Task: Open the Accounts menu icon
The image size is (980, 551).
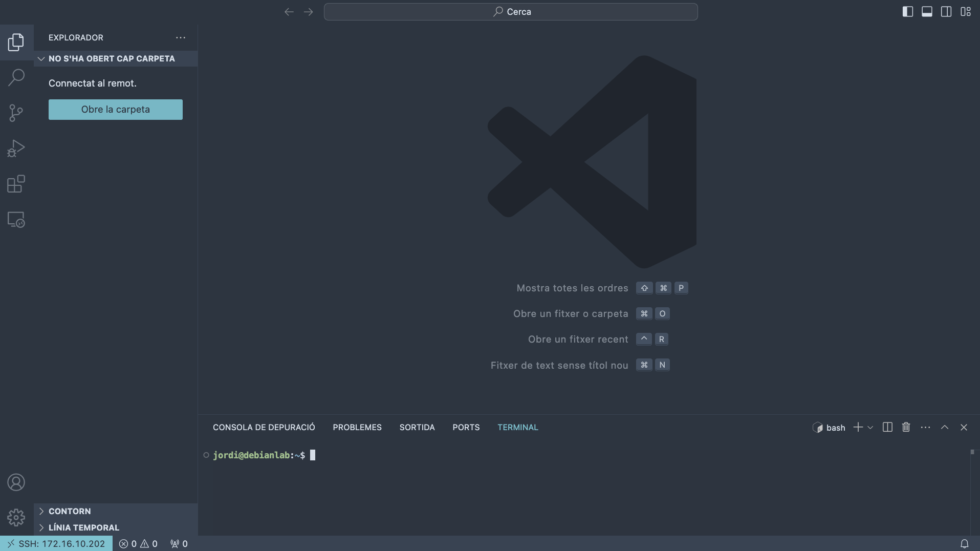Action: click(x=16, y=482)
